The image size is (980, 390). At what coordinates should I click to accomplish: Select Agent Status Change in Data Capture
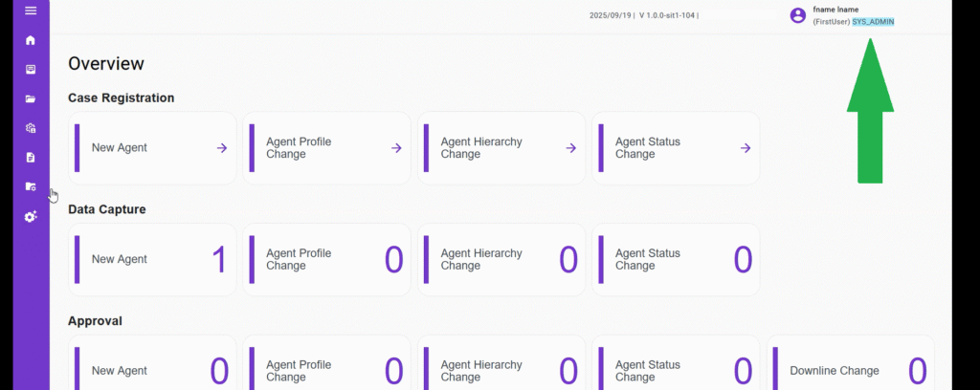click(x=676, y=259)
